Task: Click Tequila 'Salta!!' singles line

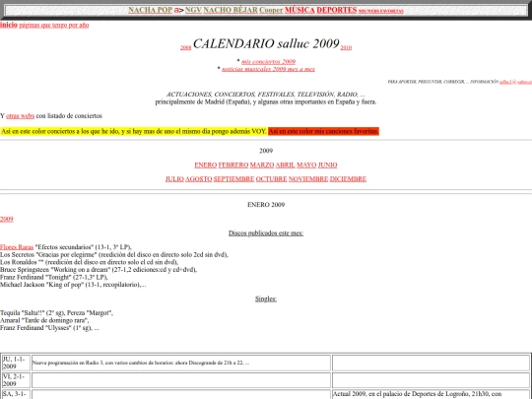Action: coord(57,313)
